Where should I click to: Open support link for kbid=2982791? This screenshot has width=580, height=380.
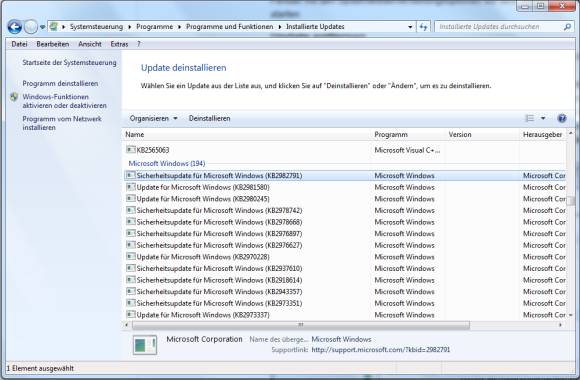381,350
